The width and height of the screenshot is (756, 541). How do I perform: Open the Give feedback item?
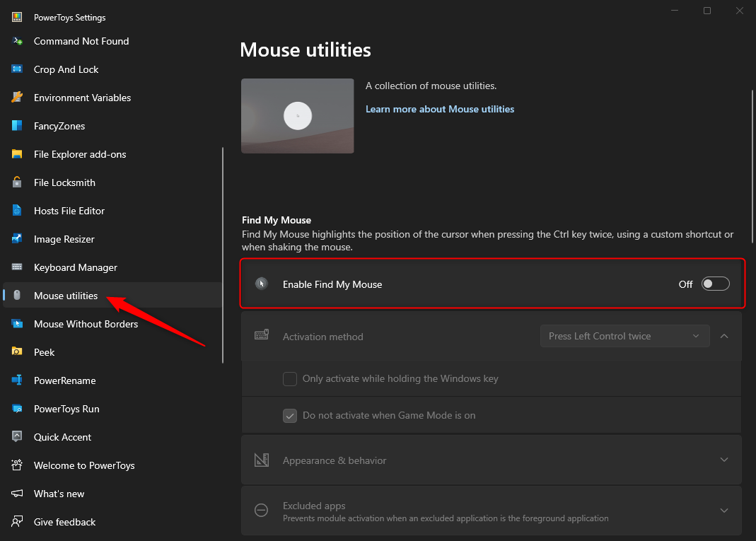64,522
